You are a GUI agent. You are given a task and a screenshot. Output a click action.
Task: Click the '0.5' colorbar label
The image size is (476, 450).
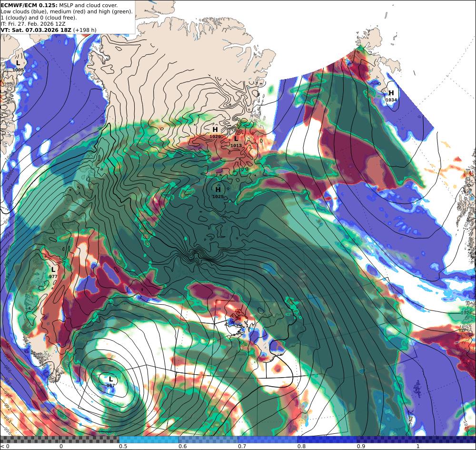(x=123, y=446)
